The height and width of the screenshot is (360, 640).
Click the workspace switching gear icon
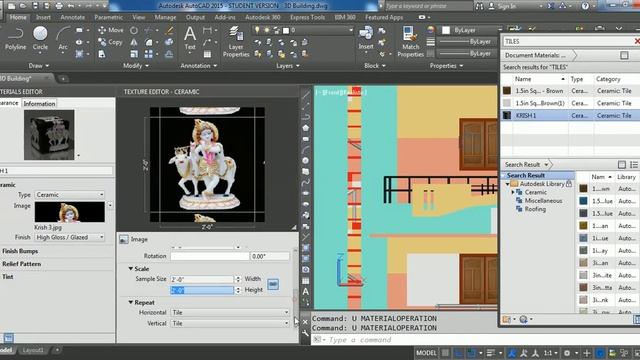(x=567, y=353)
